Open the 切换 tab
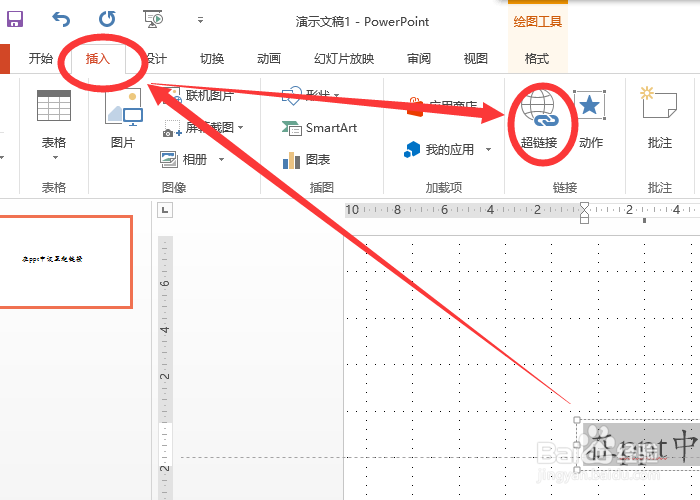This screenshot has height=500, width=700. point(212,58)
